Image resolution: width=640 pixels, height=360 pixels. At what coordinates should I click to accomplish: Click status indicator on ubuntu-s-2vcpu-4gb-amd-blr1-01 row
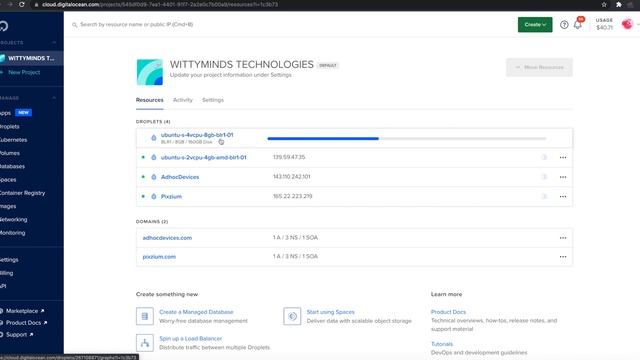pyautogui.click(x=143, y=157)
